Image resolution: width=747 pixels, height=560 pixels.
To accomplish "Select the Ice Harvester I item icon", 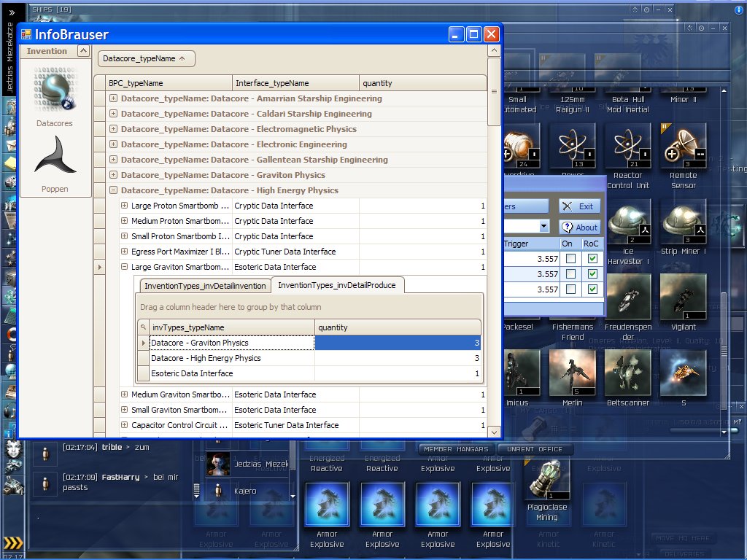I will (x=628, y=222).
